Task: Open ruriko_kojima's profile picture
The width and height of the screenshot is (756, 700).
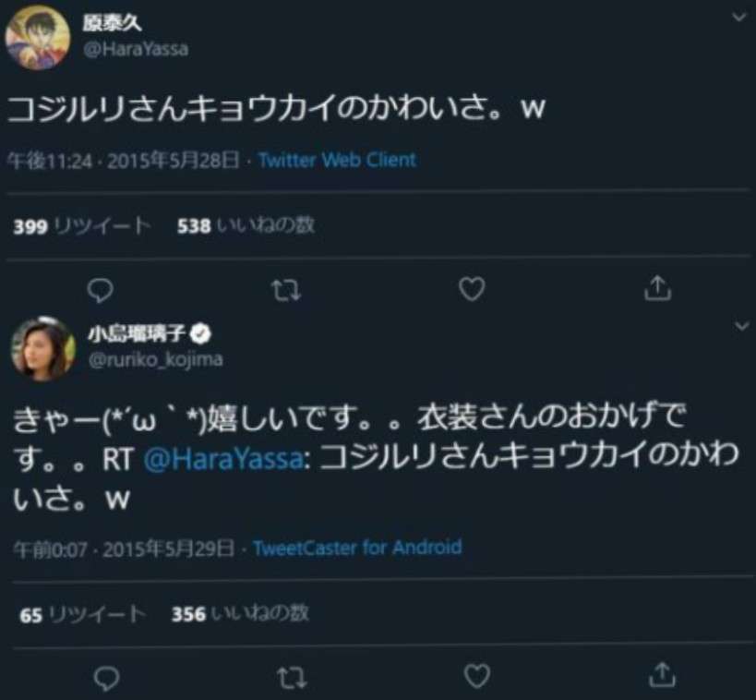Action: click(43, 348)
